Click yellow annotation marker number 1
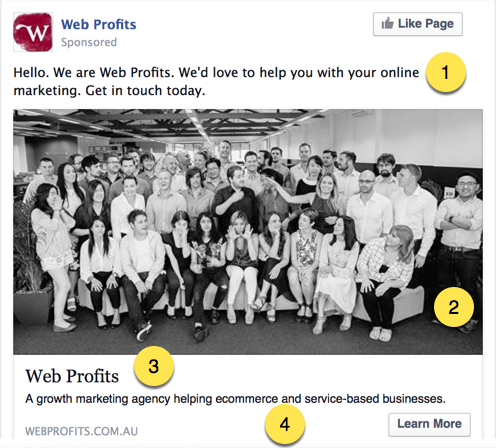496x448 pixels. 446,72
